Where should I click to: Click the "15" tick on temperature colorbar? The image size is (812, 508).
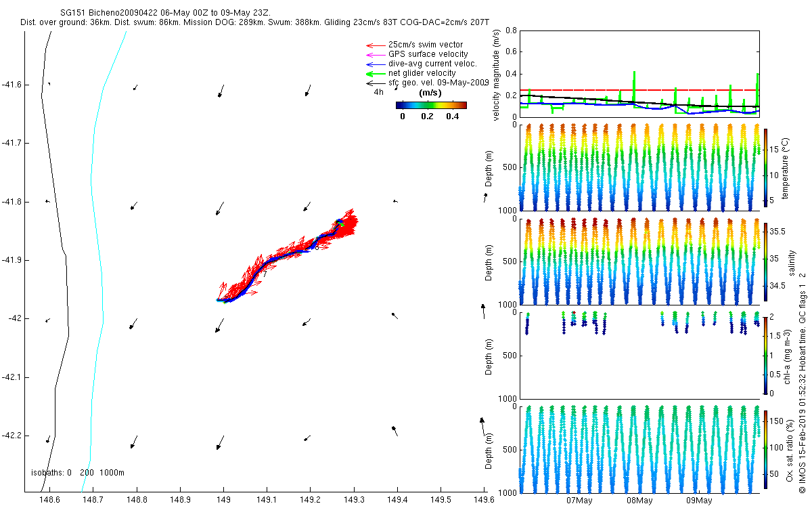point(775,150)
